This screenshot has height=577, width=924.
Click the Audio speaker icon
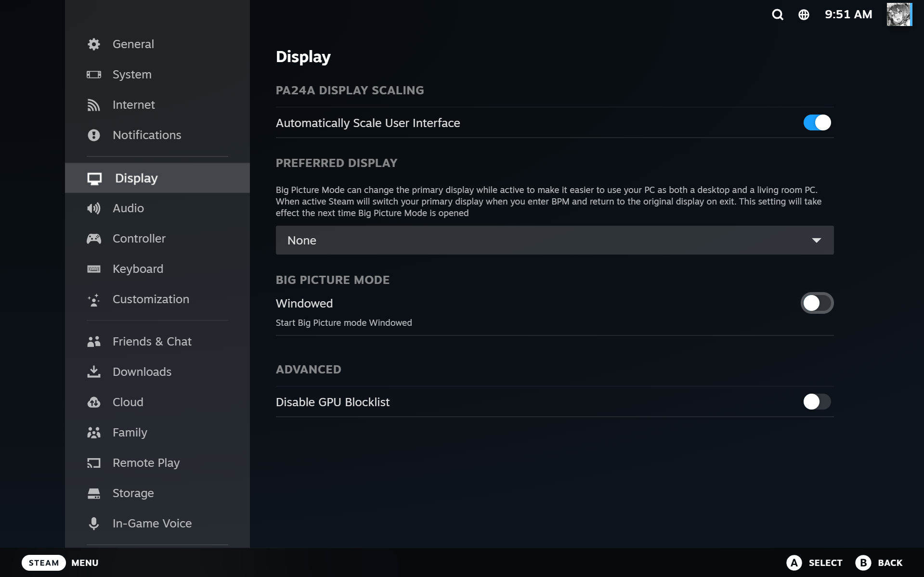(x=94, y=208)
